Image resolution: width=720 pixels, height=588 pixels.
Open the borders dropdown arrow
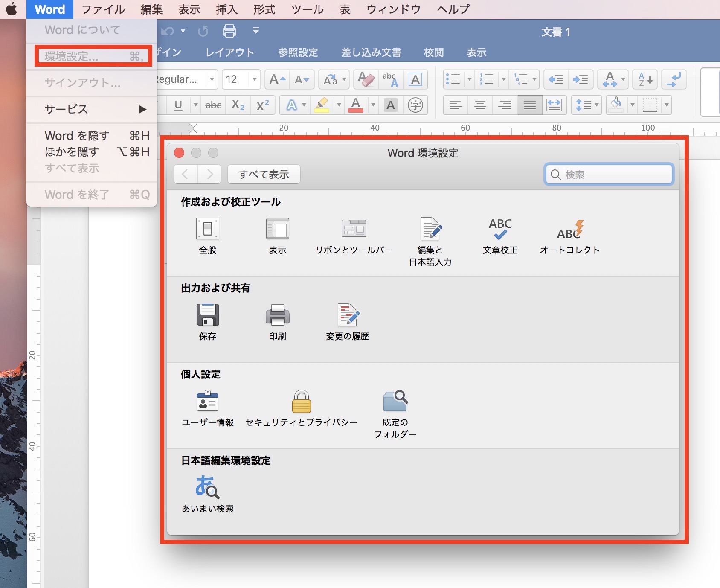click(666, 105)
